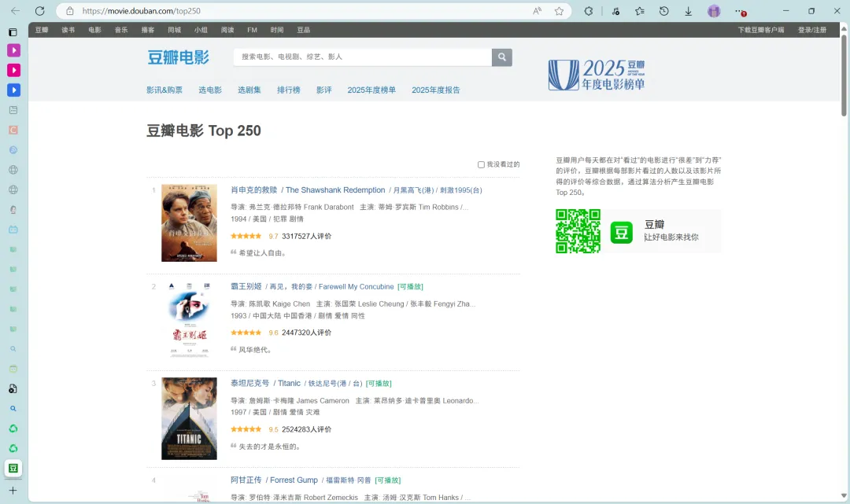Open the purple profile avatar
Screen dimensions: 850x504
(714, 11)
